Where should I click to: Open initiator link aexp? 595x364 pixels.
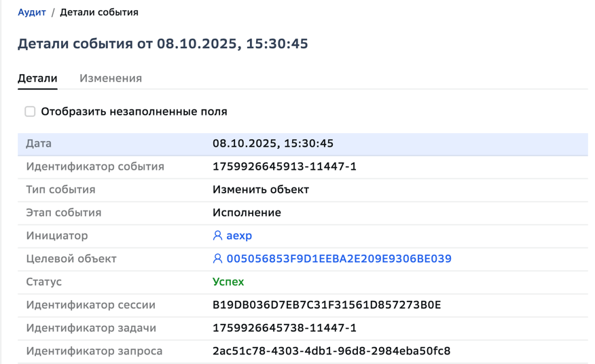click(239, 236)
